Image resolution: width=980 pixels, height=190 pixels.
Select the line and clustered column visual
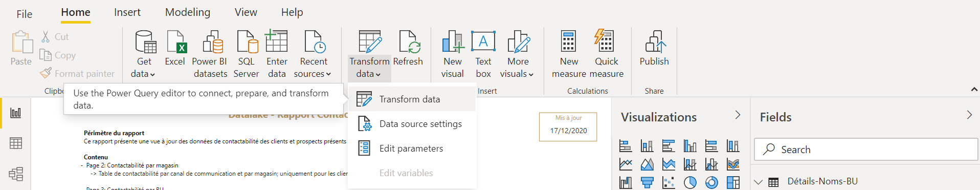point(711,164)
